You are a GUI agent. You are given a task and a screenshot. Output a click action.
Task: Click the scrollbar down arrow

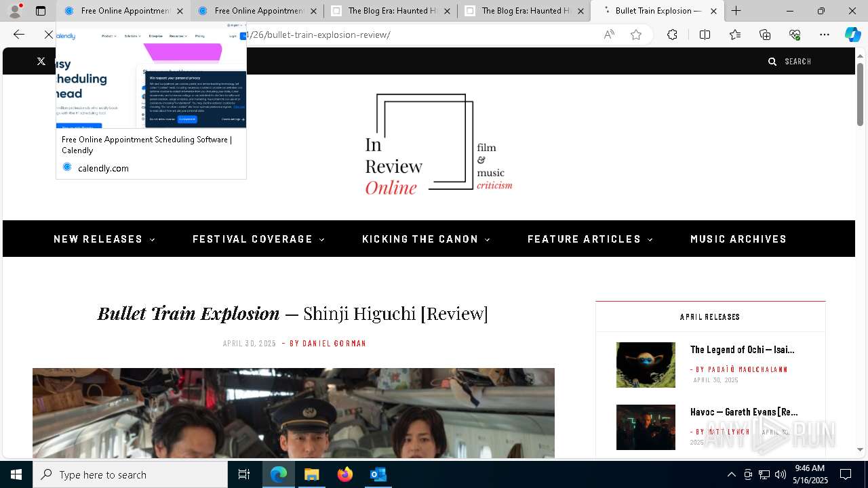click(860, 449)
